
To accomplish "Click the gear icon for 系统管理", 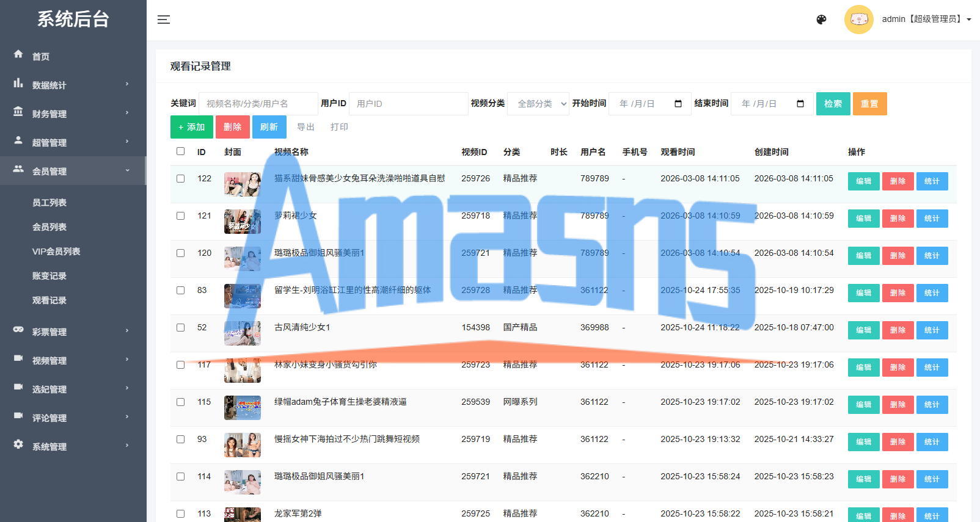I will [x=18, y=444].
